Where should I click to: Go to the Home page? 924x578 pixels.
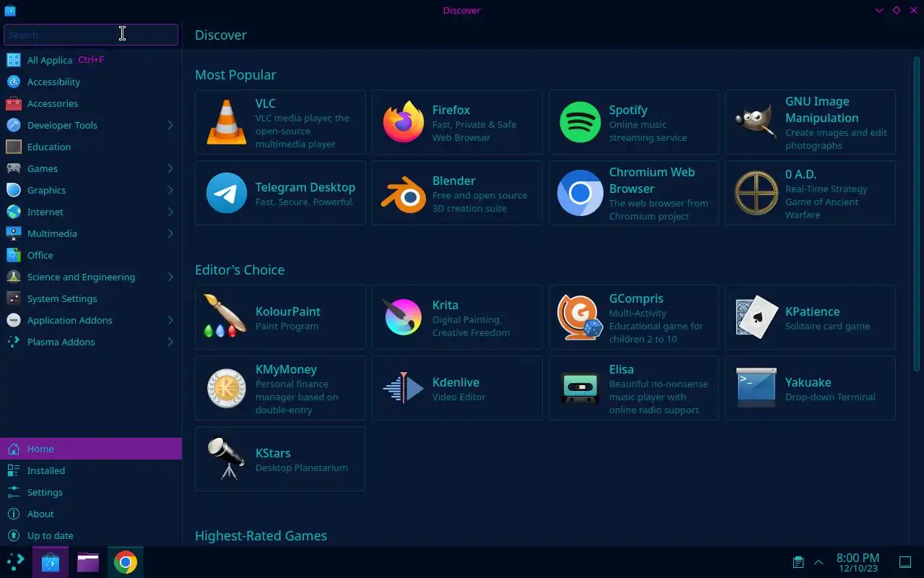click(x=91, y=449)
